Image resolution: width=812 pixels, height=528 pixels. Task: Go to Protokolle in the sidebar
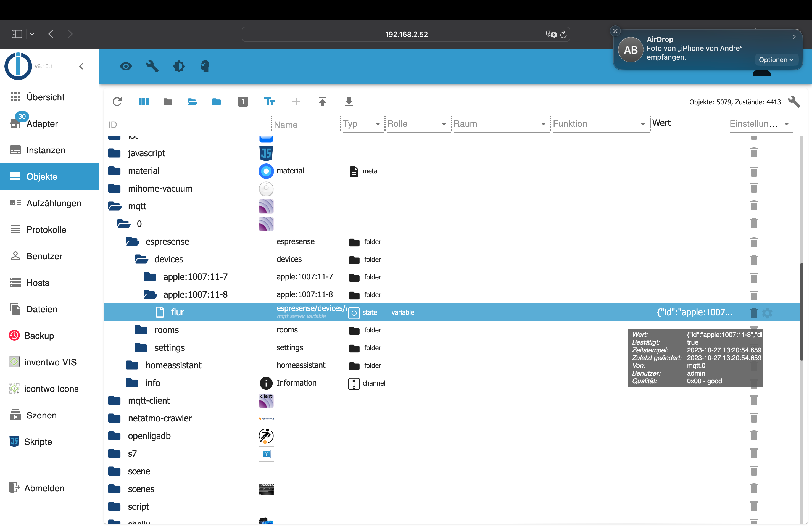tap(46, 229)
